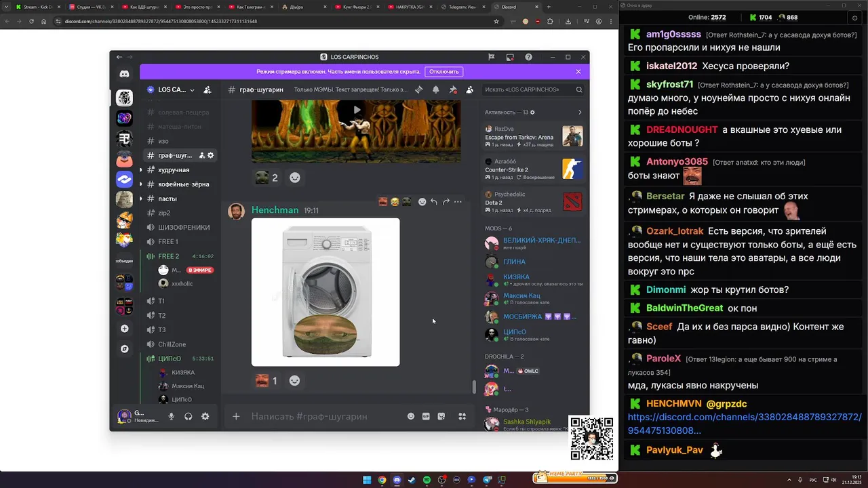Click activity settings gear next to Активность
The image size is (868, 488).
click(x=532, y=113)
